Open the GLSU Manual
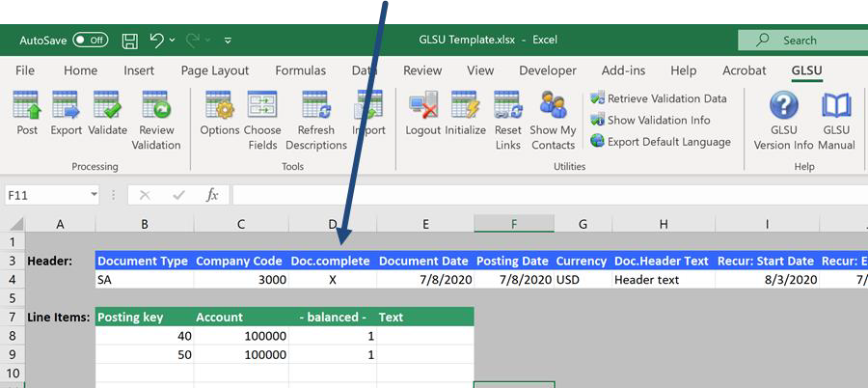 [836, 121]
